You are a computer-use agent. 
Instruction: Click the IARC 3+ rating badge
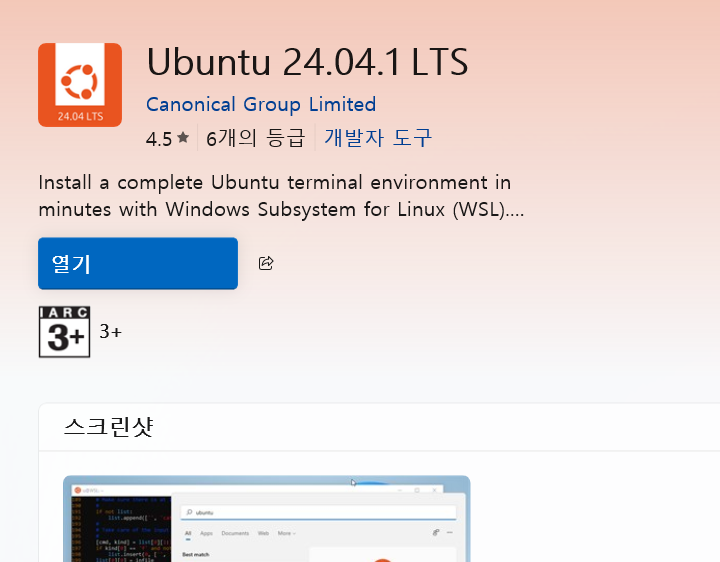tap(64, 332)
